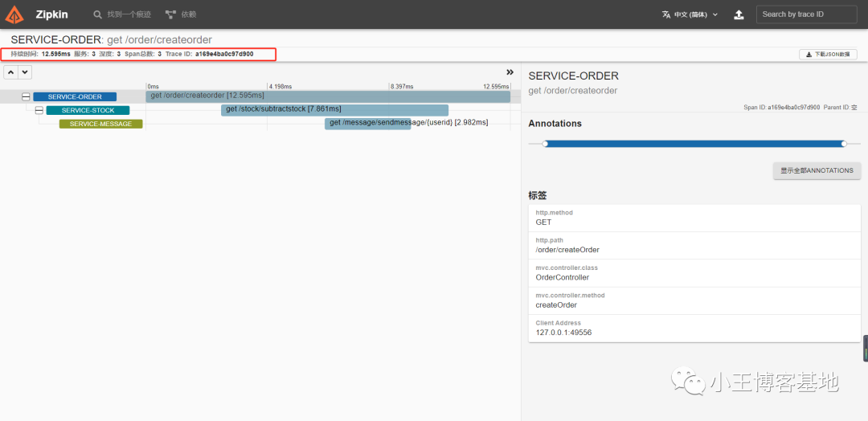Open the Zipkin home title link
868x421 pixels.
point(52,14)
